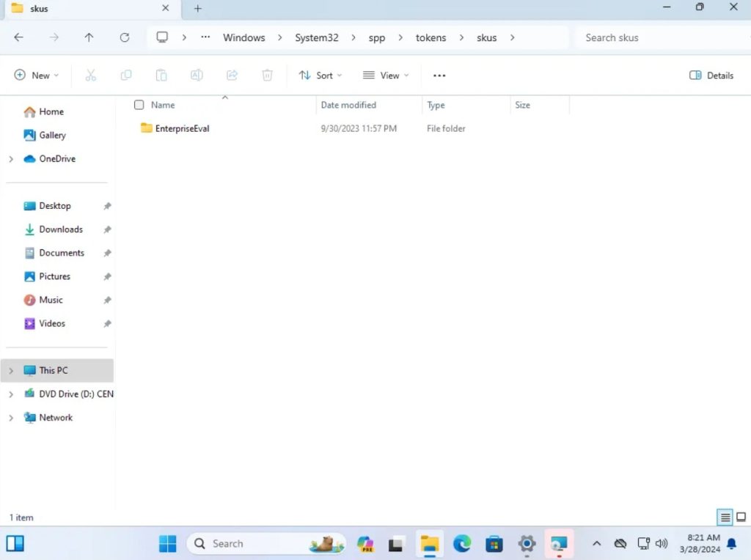Image resolution: width=751 pixels, height=560 pixels.
Task: Open the New item dropdown
Action: pyautogui.click(x=37, y=75)
